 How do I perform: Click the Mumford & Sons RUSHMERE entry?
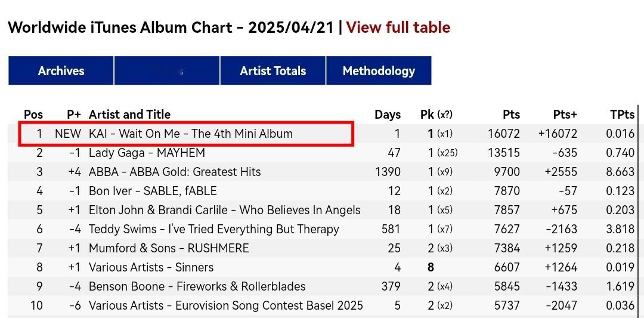169,248
